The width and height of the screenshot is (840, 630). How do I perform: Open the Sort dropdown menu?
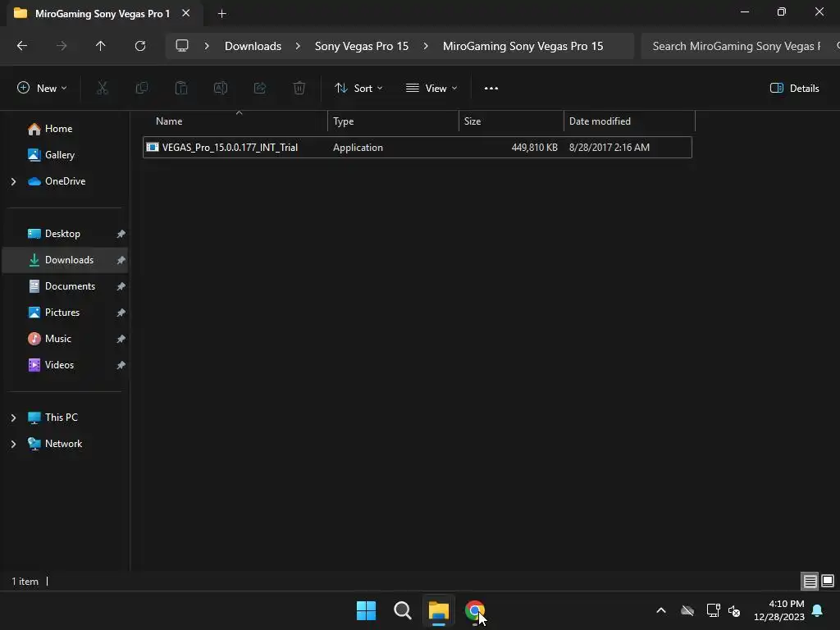[x=358, y=89]
